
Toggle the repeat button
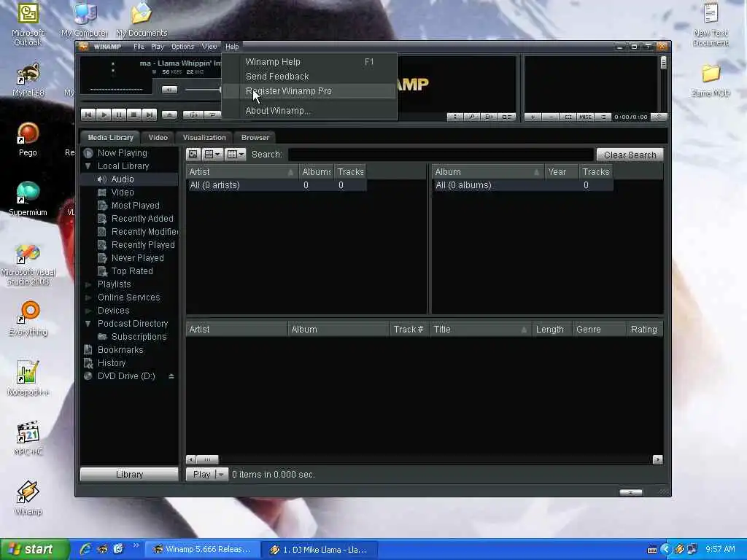click(212, 114)
